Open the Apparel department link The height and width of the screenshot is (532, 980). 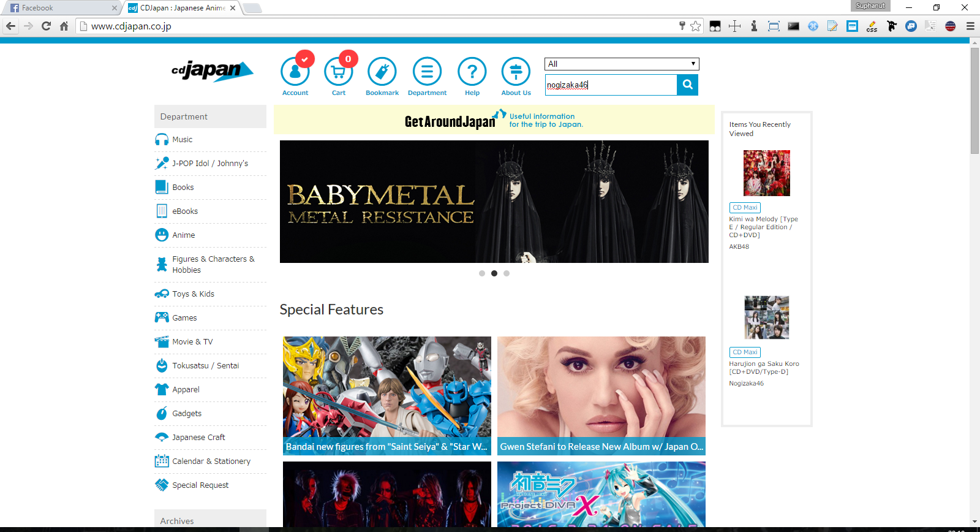(x=186, y=389)
